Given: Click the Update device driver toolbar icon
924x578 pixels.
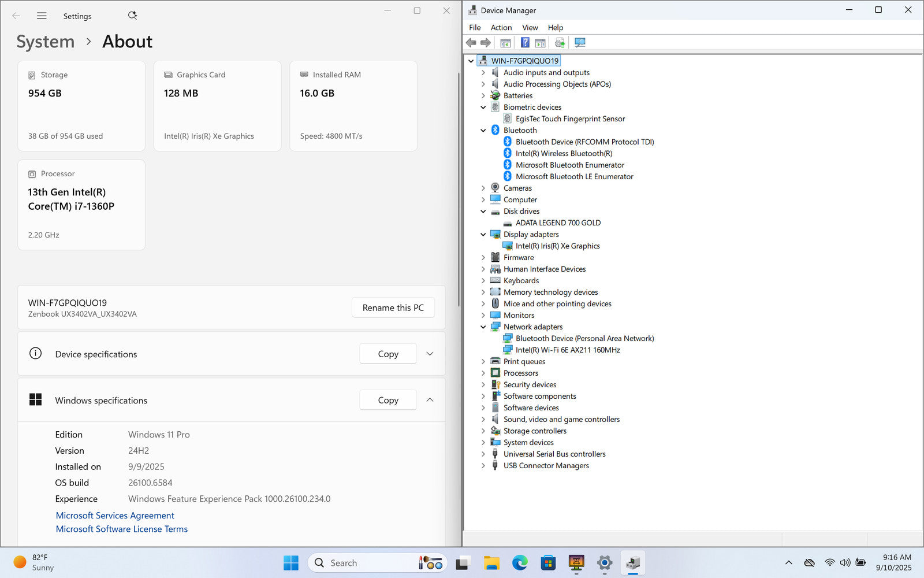Looking at the screenshot, I should (x=560, y=43).
